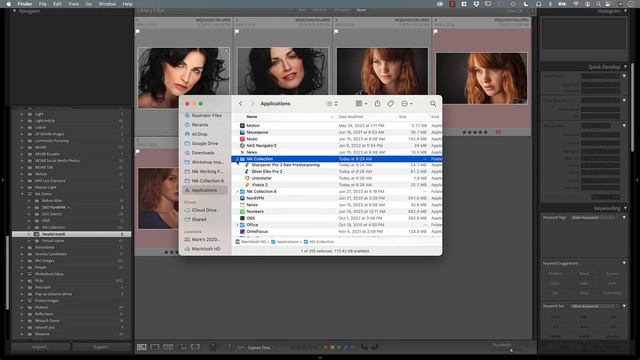This screenshot has height=360, width=640.
Task: Select the OBS app icon
Action: (x=242, y=218)
